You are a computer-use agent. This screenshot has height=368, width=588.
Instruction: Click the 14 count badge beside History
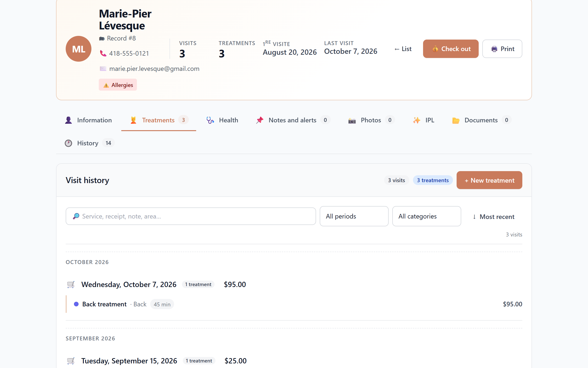pyautogui.click(x=108, y=143)
